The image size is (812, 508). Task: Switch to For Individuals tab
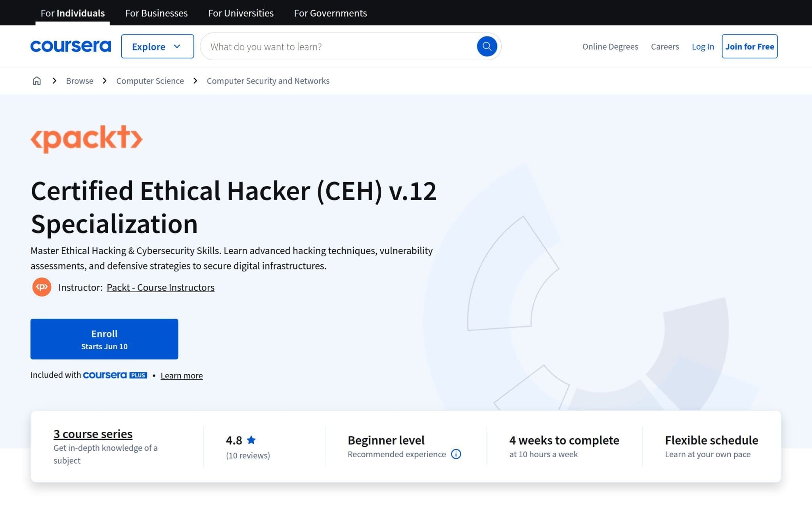[73, 13]
